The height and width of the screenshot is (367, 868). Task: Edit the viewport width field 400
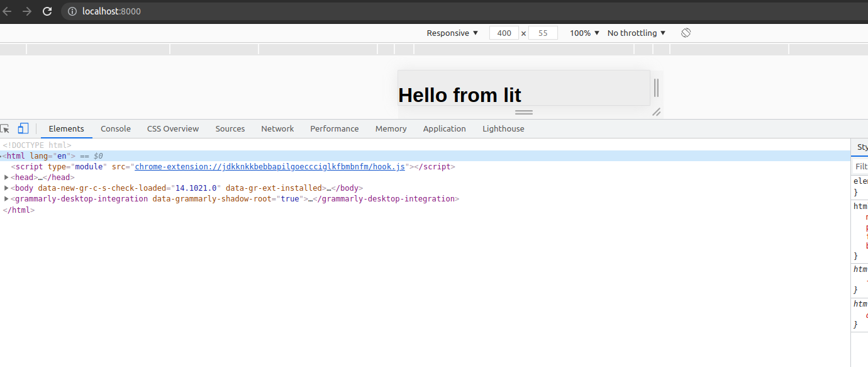(504, 33)
